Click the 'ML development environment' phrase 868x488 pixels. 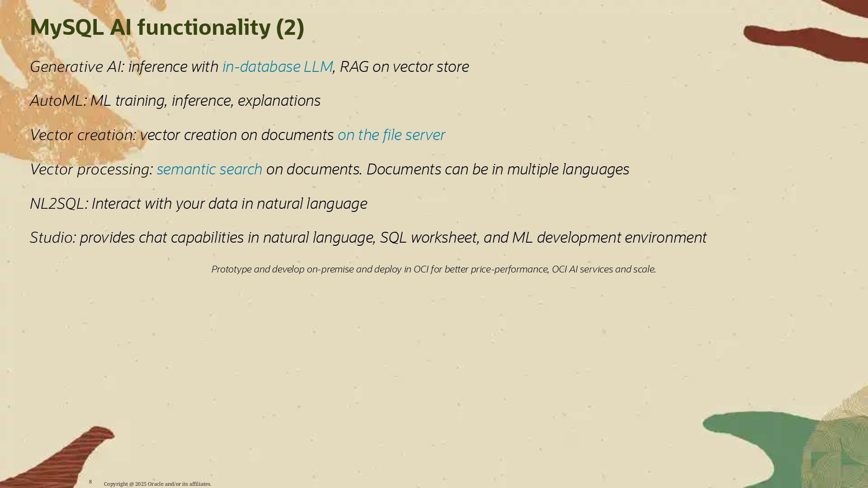pos(609,238)
